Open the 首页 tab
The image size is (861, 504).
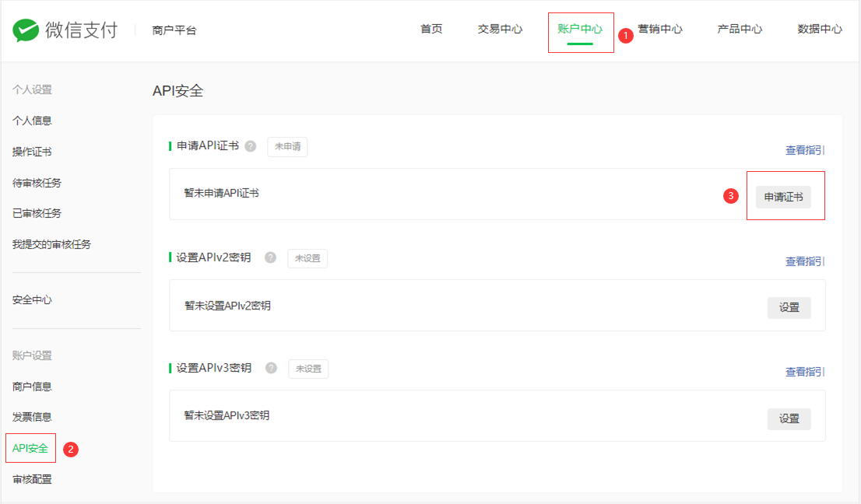point(431,29)
